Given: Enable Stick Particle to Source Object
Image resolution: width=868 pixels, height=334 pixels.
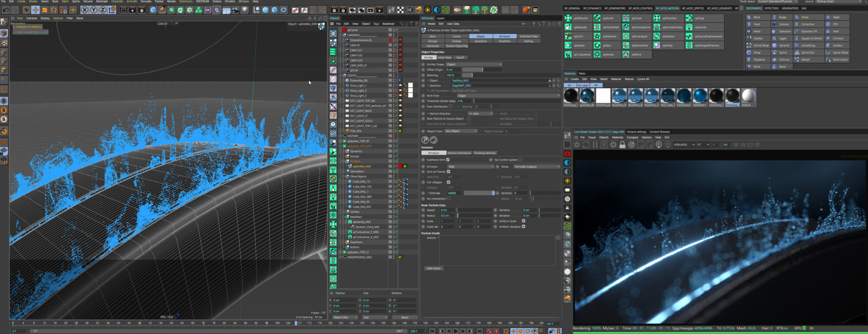Looking at the screenshot, I should [x=469, y=118].
